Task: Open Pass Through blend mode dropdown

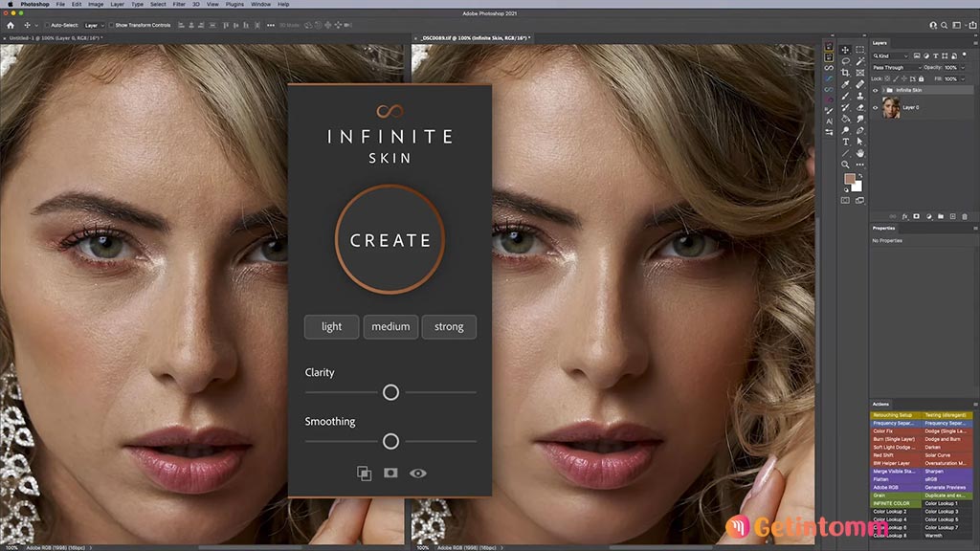Action: click(x=897, y=68)
